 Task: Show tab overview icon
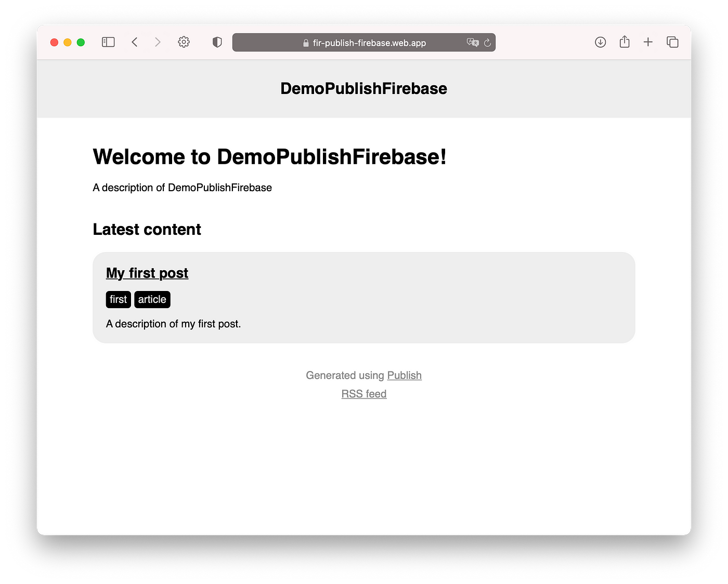(672, 42)
